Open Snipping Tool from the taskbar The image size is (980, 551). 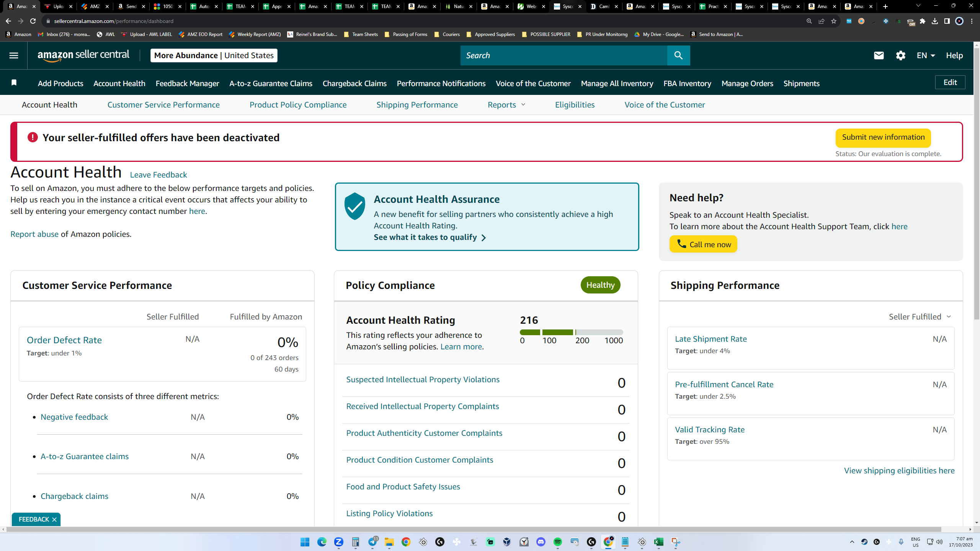point(676,542)
